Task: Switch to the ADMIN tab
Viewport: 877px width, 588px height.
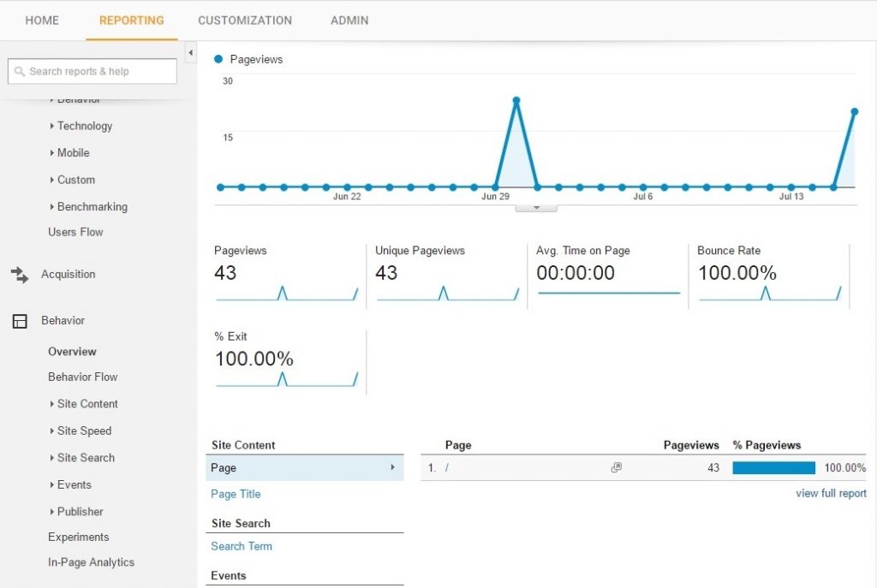Action: pos(349,20)
